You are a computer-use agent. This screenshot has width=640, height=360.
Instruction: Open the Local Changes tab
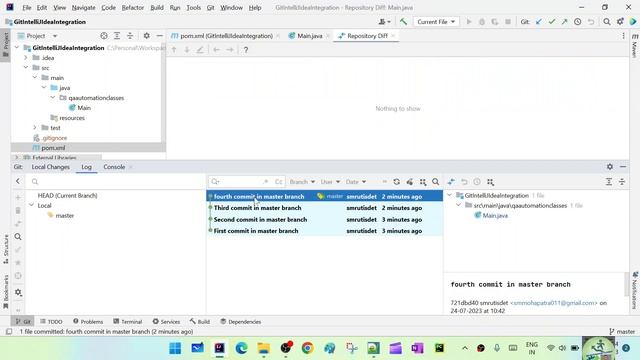(x=51, y=167)
